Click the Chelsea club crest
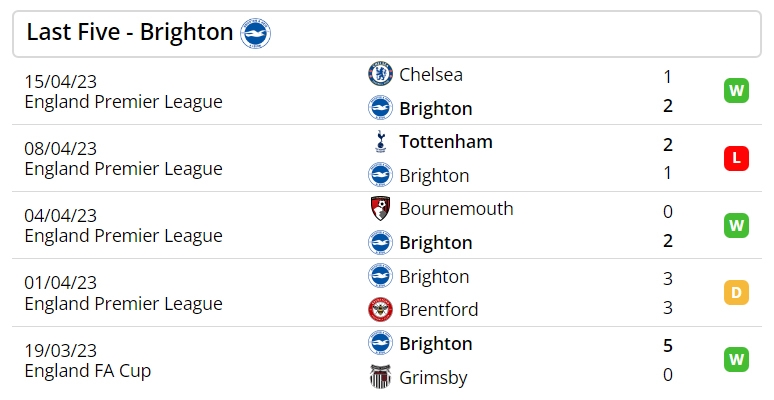The width and height of the screenshot is (774, 400). pyautogui.click(x=380, y=74)
